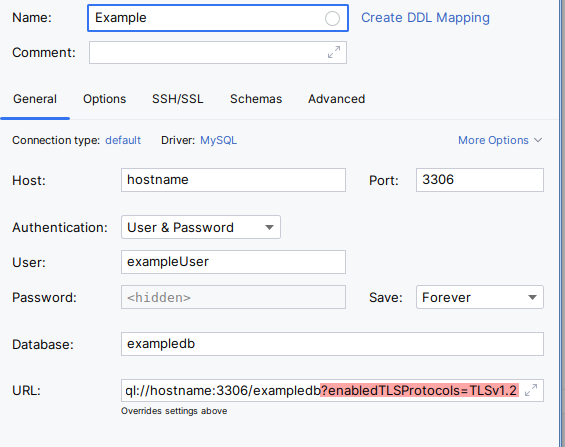
Task: Click the hidden Password field
Action: tap(233, 297)
